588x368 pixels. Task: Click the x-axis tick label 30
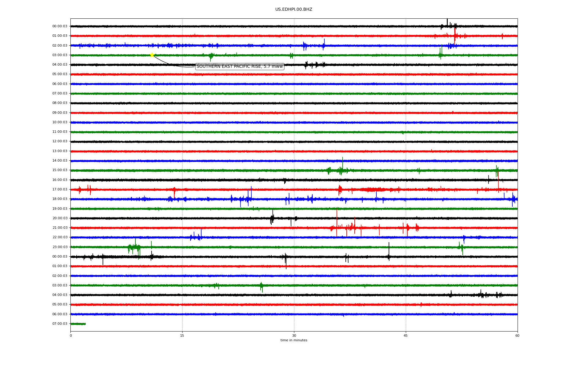(x=294, y=335)
